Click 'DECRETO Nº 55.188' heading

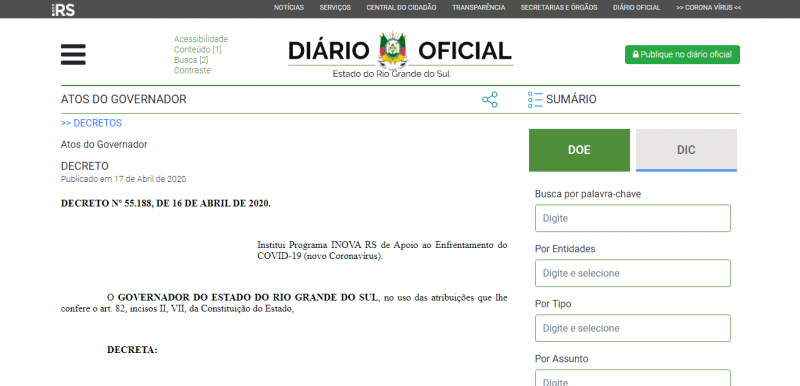(x=166, y=203)
